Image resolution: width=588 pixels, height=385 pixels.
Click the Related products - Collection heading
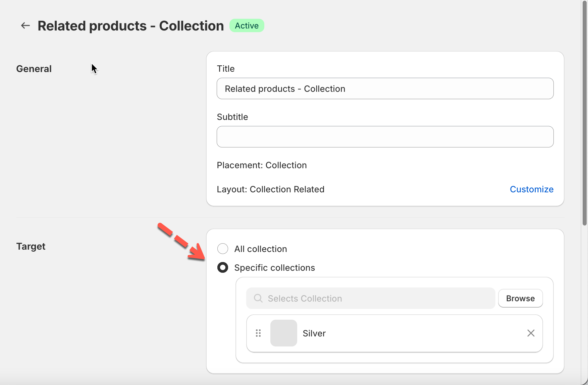pos(130,26)
